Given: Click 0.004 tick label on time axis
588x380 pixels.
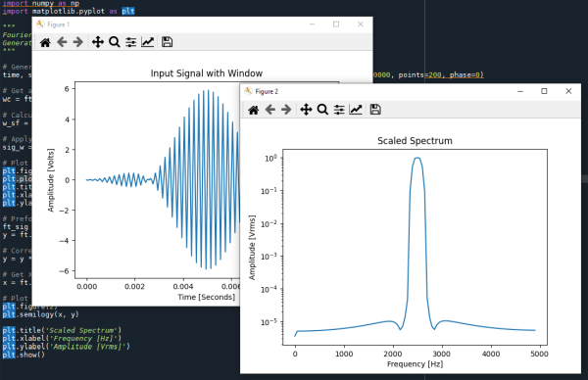Looking at the screenshot, I should [x=183, y=287].
